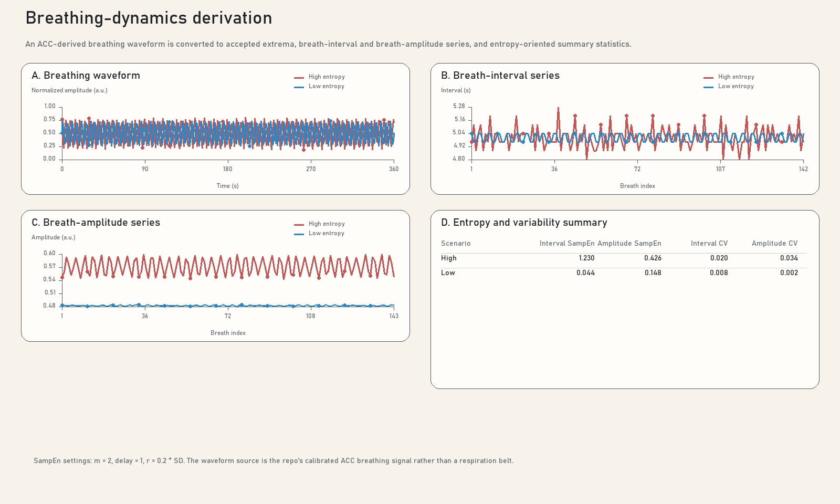Click the 'Scenario' column header
840x504 pixels.
coord(456,243)
